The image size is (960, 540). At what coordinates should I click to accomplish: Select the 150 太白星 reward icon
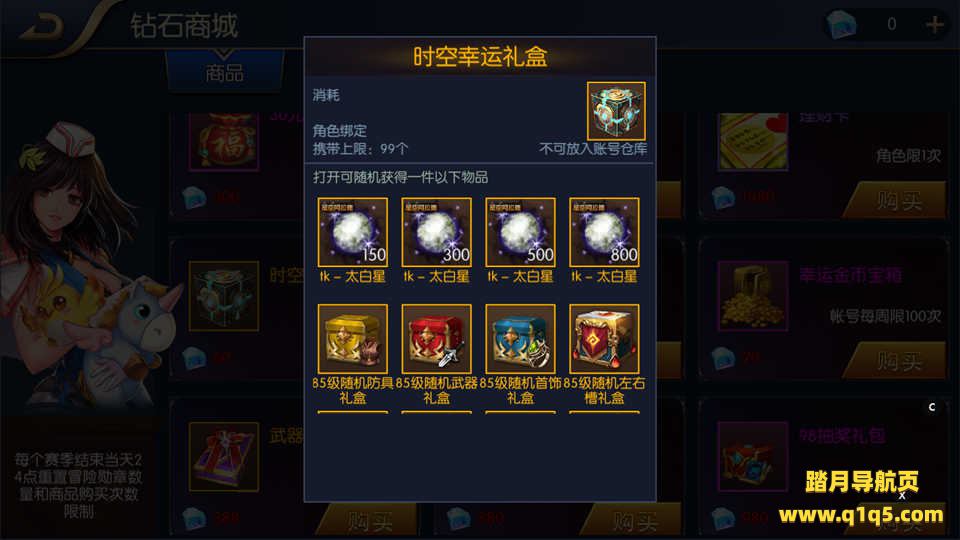353,231
